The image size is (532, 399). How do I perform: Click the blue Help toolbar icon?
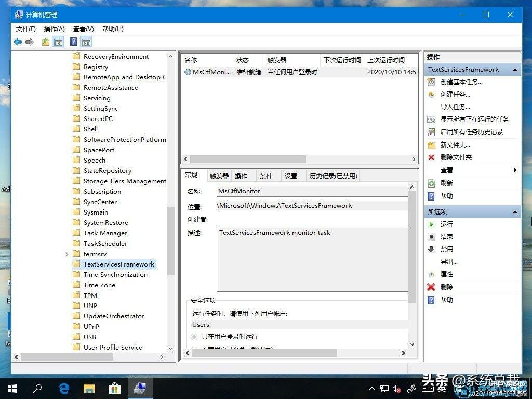point(73,42)
